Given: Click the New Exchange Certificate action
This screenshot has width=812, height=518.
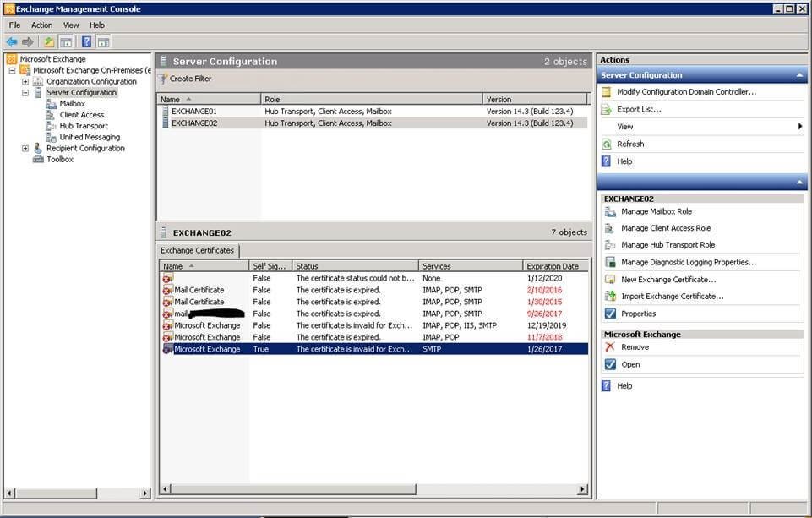Looking at the screenshot, I should (x=668, y=279).
